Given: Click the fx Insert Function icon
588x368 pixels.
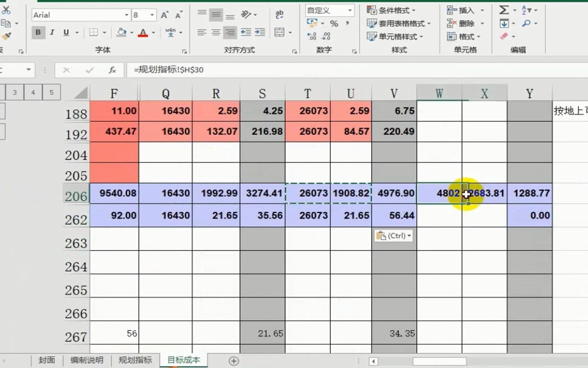Looking at the screenshot, I should (x=112, y=70).
